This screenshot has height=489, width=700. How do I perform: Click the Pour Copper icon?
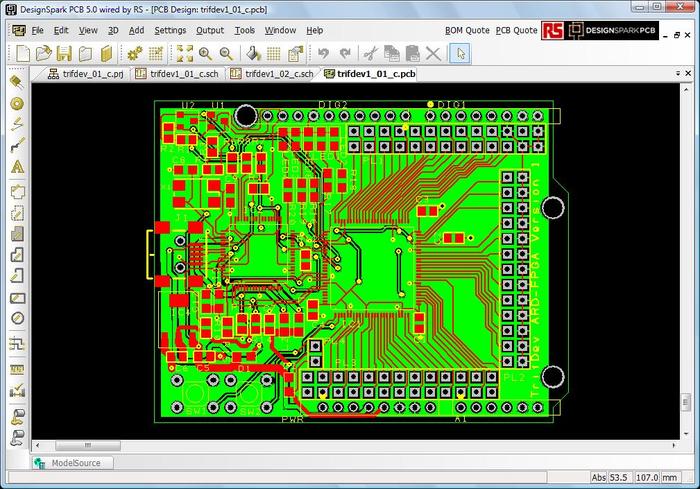pyautogui.click(x=17, y=416)
